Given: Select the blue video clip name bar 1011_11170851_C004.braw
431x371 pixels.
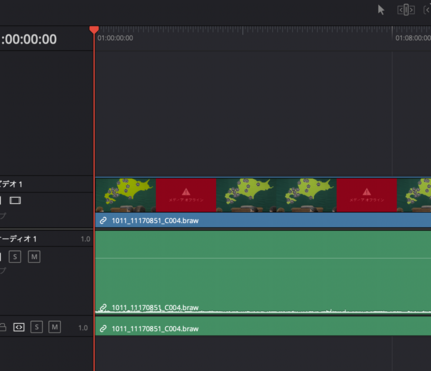Looking at the screenshot, I should [263, 220].
